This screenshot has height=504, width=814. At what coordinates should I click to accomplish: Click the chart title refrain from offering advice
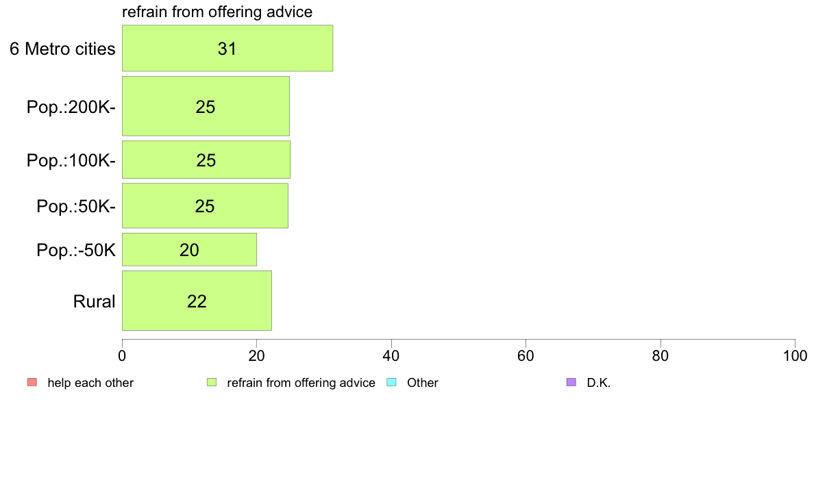coord(217,12)
